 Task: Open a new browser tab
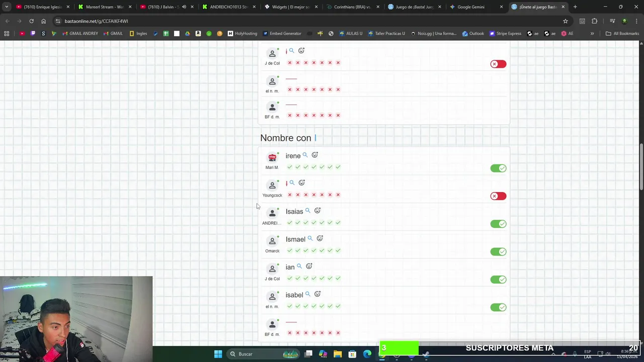pos(575,7)
